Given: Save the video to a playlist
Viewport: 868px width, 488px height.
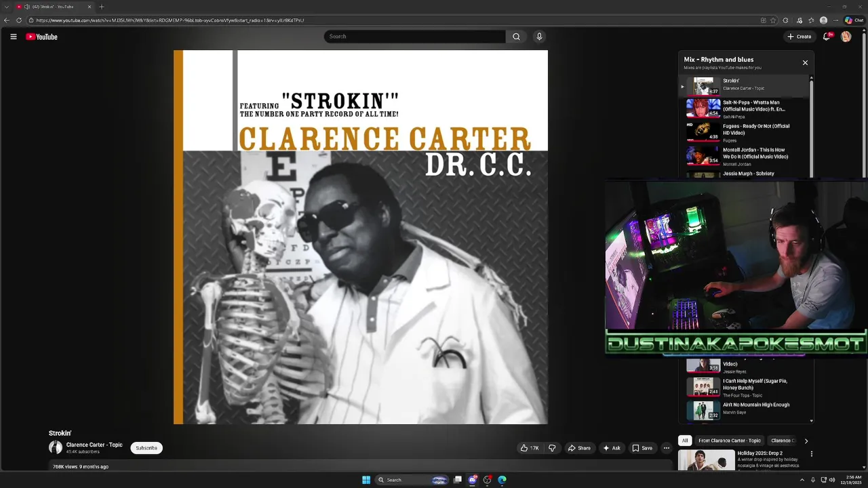Looking at the screenshot, I should [x=642, y=448].
